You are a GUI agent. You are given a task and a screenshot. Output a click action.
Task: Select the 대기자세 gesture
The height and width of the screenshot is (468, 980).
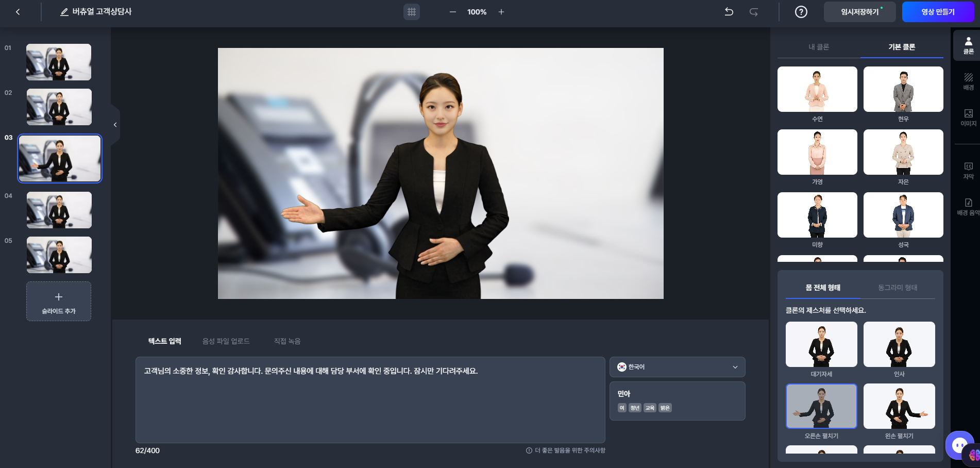(821, 344)
